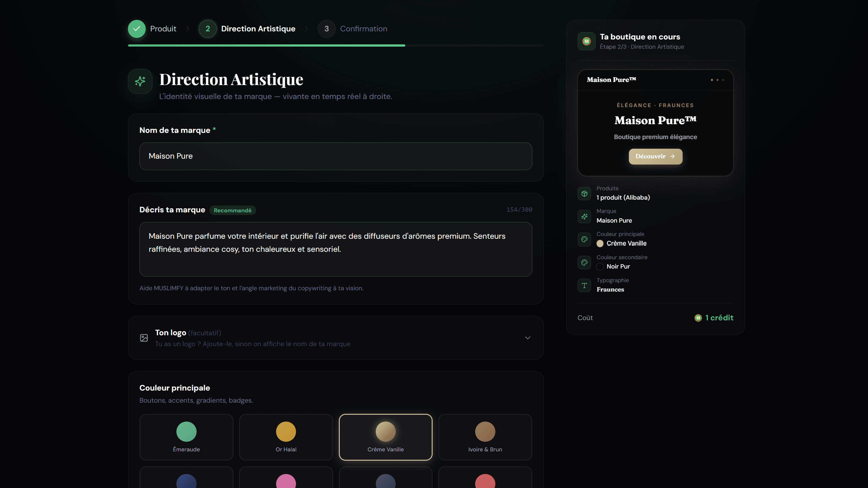This screenshot has height=488, width=868.
Task: Click the step 3 number circle
Action: click(326, 29)
